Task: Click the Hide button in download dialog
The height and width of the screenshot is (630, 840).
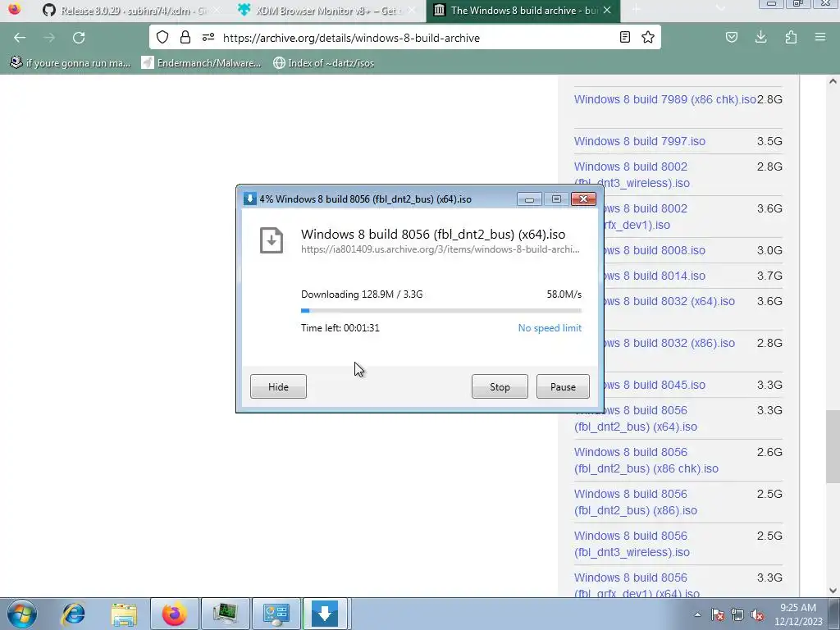Action: [279, 387]
